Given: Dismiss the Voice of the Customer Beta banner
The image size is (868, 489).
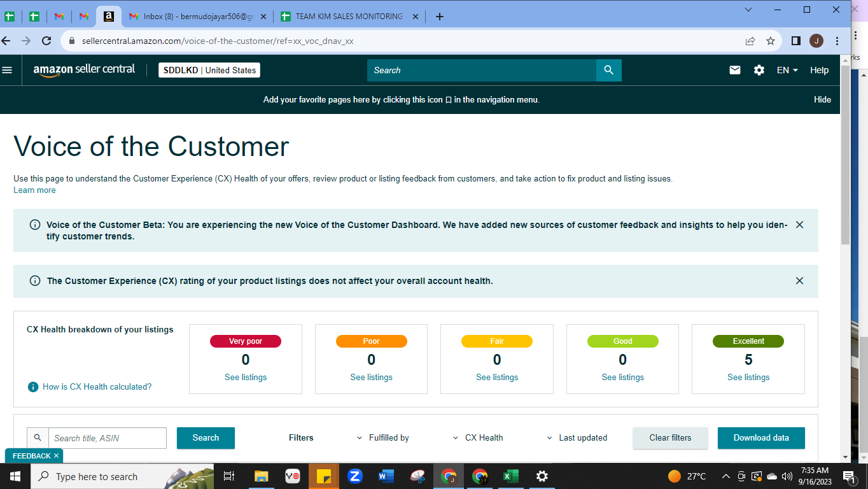Looking at the screenshot, I should [x=800, y=225].
